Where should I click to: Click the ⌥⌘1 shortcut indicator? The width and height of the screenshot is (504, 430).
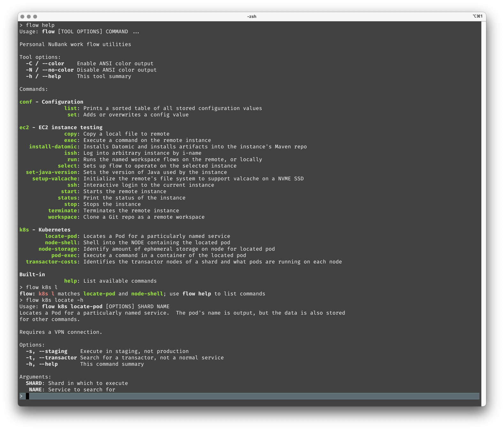click(x=477, y=16)
